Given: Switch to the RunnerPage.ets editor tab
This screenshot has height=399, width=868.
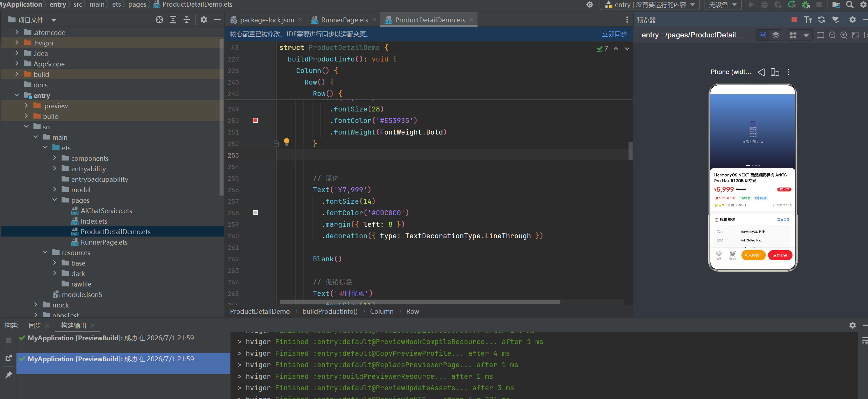Looking at the screenshot, I should click(344, 20).
